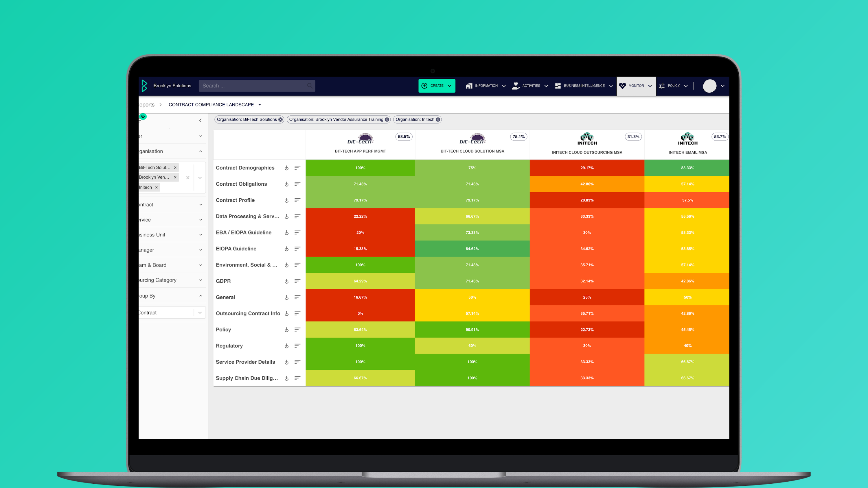Viewport: 868px width, 488px height.
Task: Remove Organisation: Initech filter tag
Action: pyautogui.click(x=437, y=119)
